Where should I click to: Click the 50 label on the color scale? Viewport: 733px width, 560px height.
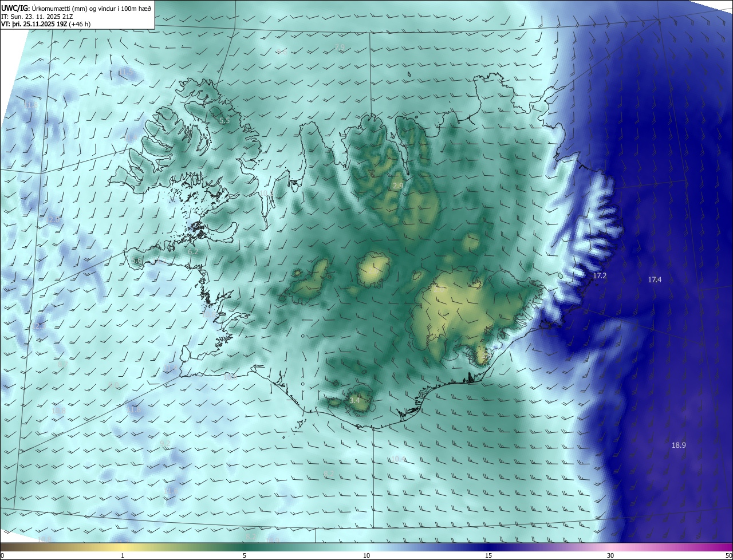pos(728,556)
